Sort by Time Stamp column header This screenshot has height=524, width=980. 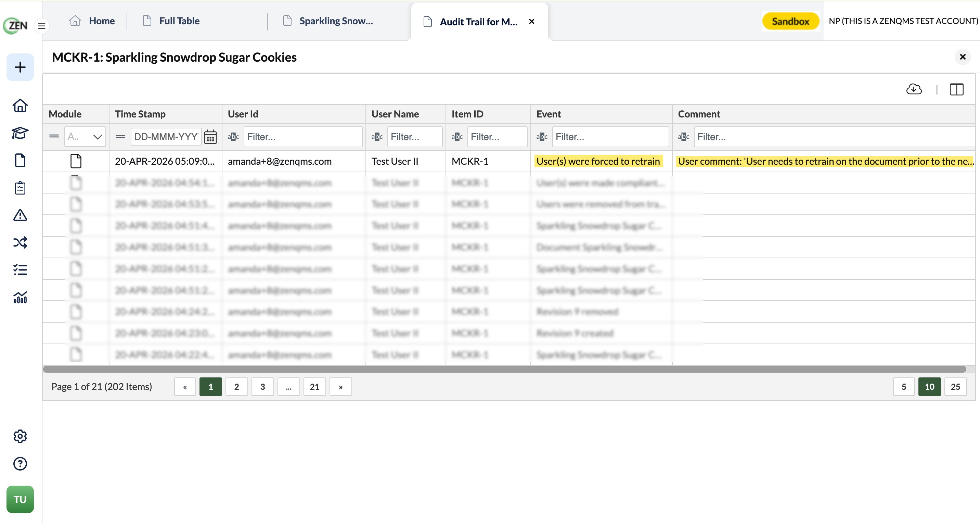click(x=166, y=114)
